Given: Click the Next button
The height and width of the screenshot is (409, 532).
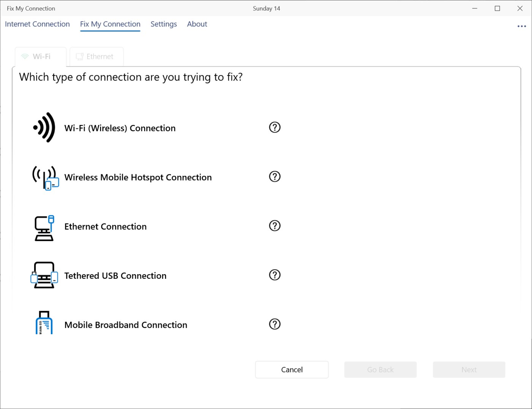Looking at the screenshot, I should (469, 370).
